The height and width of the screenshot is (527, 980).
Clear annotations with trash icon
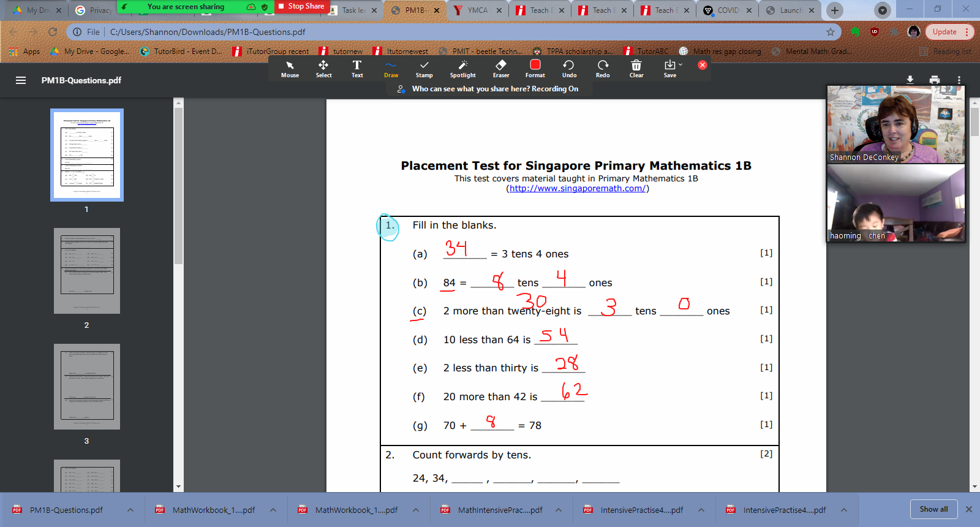coord(636,69)
